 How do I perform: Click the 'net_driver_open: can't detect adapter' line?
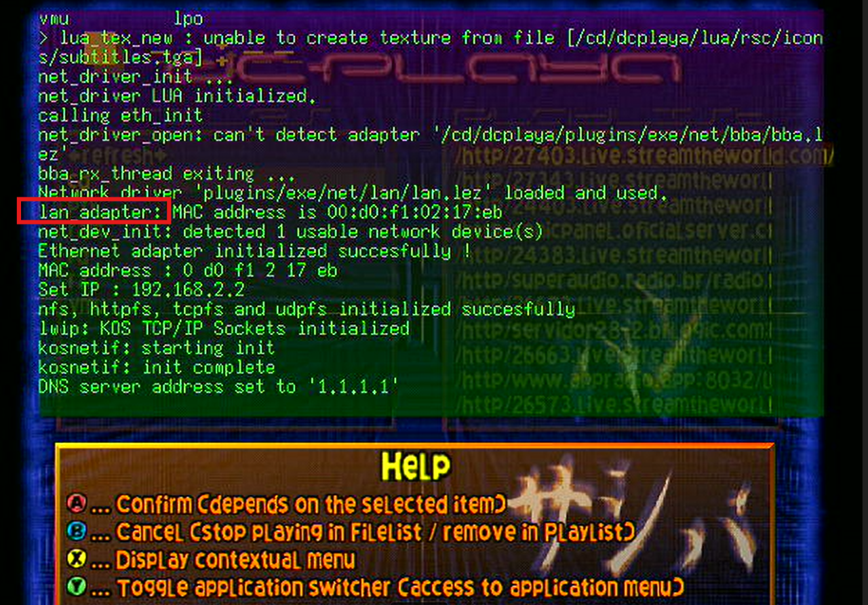pos(431,144)
